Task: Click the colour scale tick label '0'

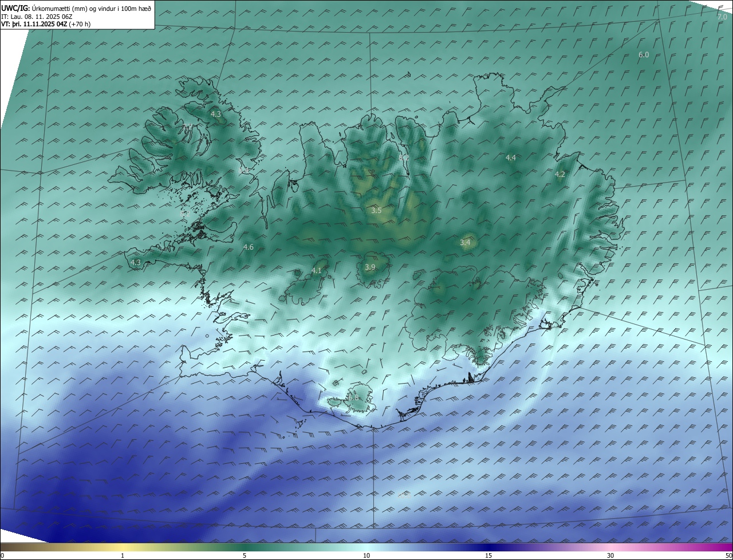Action: pos(2,555)
